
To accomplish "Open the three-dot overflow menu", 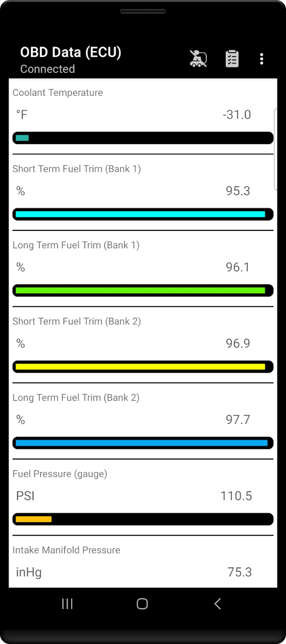I will [x=261, y=59].
